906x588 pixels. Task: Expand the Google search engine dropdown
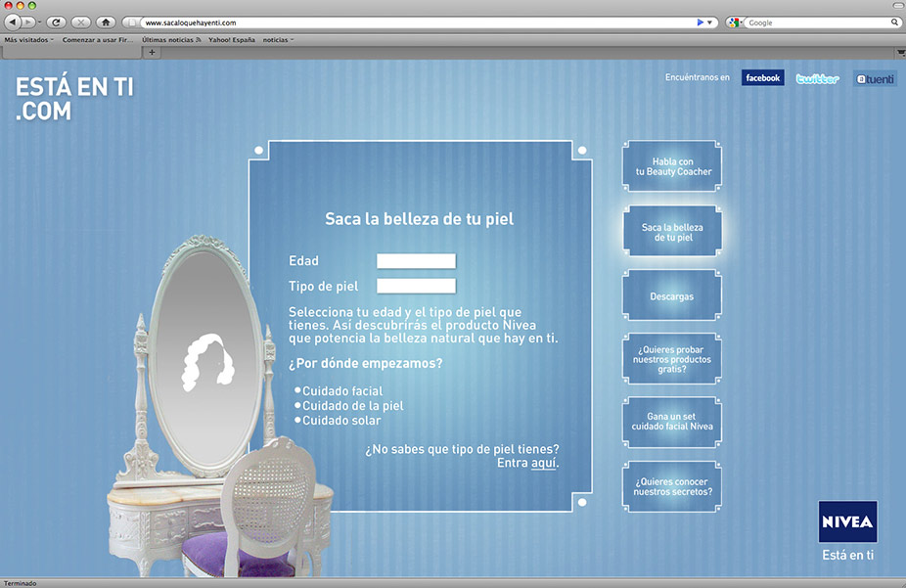(x=736, y=22)
